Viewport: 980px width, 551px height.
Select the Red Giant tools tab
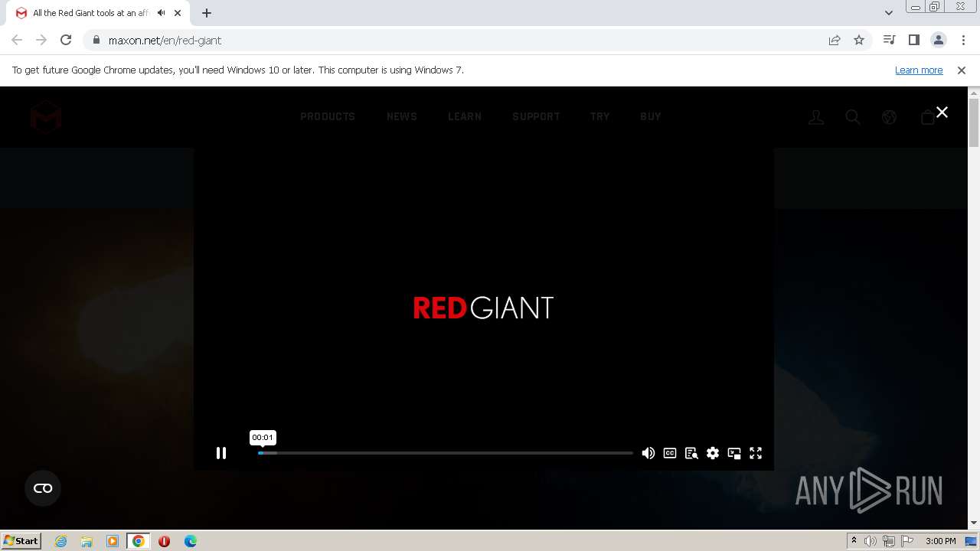(100, 13)
